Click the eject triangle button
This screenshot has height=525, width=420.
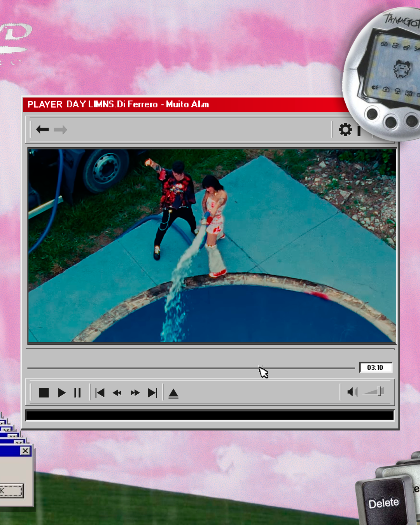[173, 394]
